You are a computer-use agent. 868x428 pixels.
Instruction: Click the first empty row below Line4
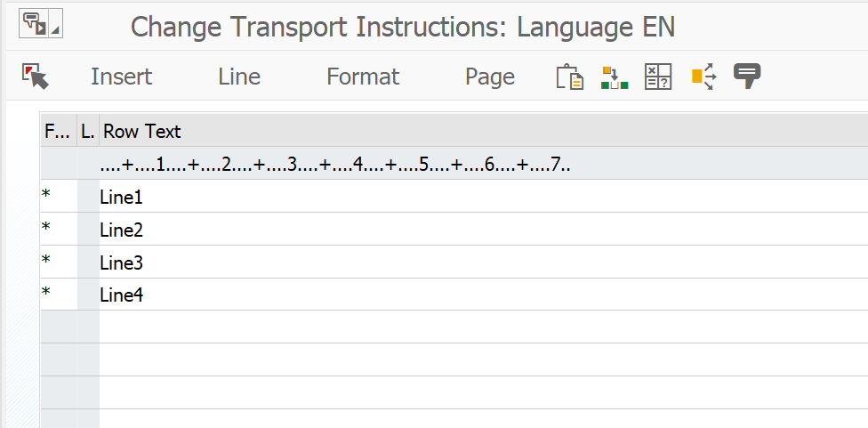(x=356, y=327)
